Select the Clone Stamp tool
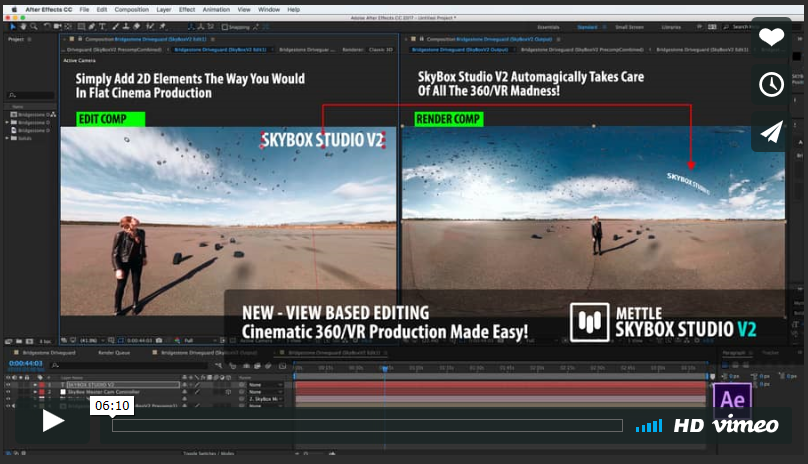 tap(126, 26)
